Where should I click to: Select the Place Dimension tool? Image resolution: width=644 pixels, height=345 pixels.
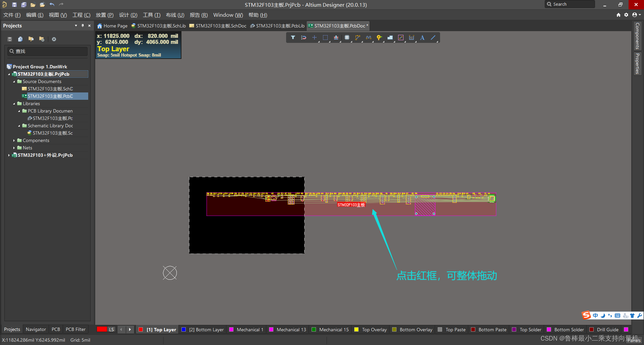pos(412,38)
